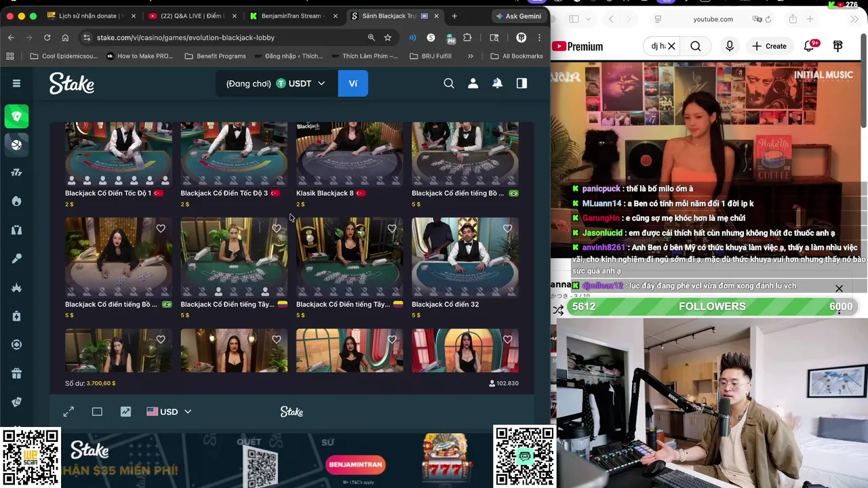This screenshot has width=868, height=488.
Task: Open the Stake hamburger menu
Action: tap(16, 83)
